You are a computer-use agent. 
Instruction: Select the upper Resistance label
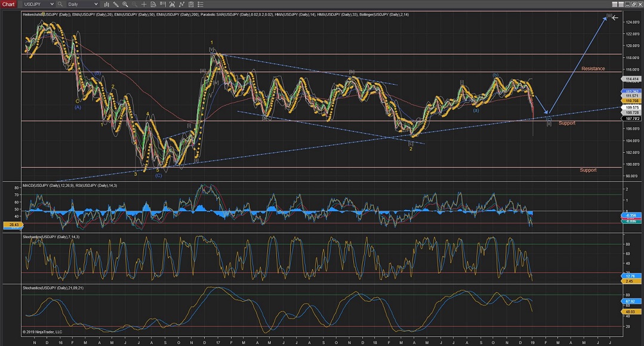593,69
